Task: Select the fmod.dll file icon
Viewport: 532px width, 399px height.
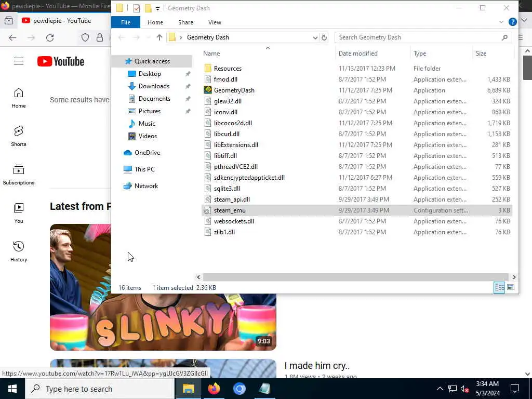Action: point(208,79)
